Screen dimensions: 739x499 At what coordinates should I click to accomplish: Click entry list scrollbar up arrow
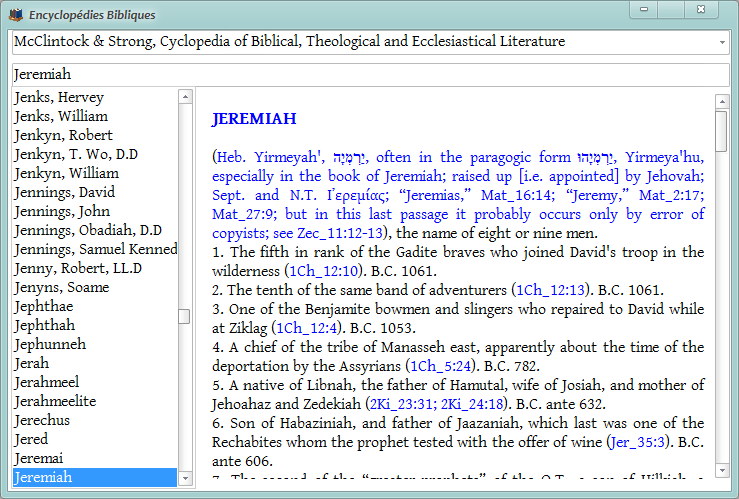click(x=185, y=97)
